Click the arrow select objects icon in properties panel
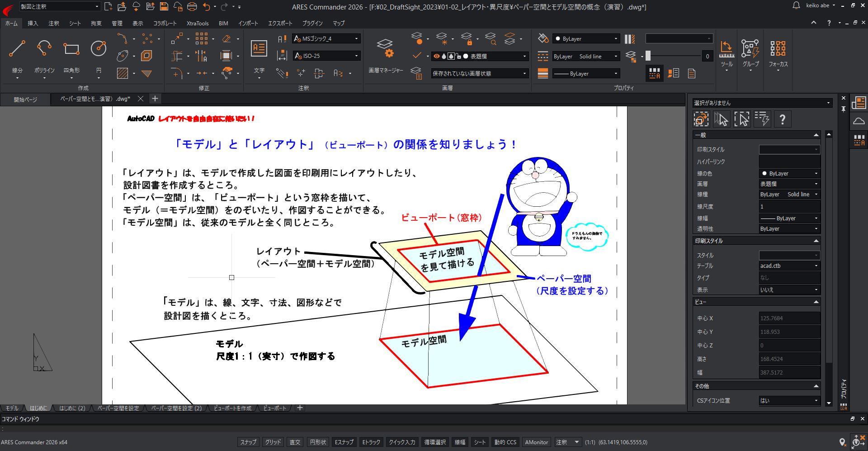 point(722,119)
